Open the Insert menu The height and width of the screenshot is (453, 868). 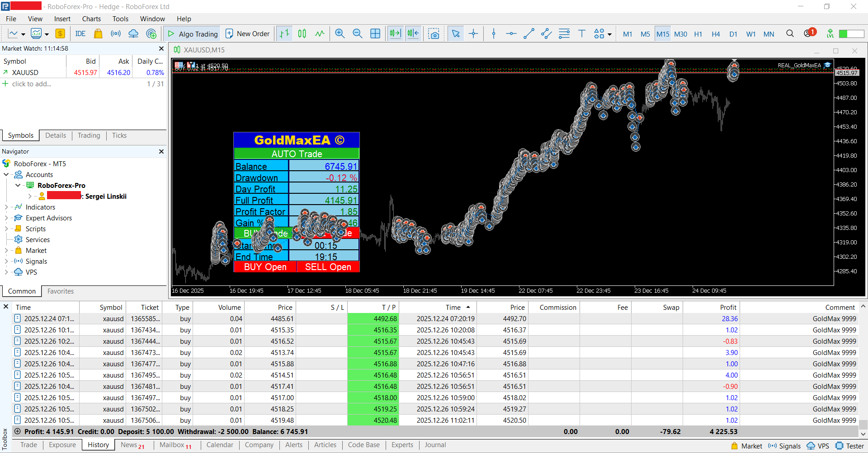point(62,19)
